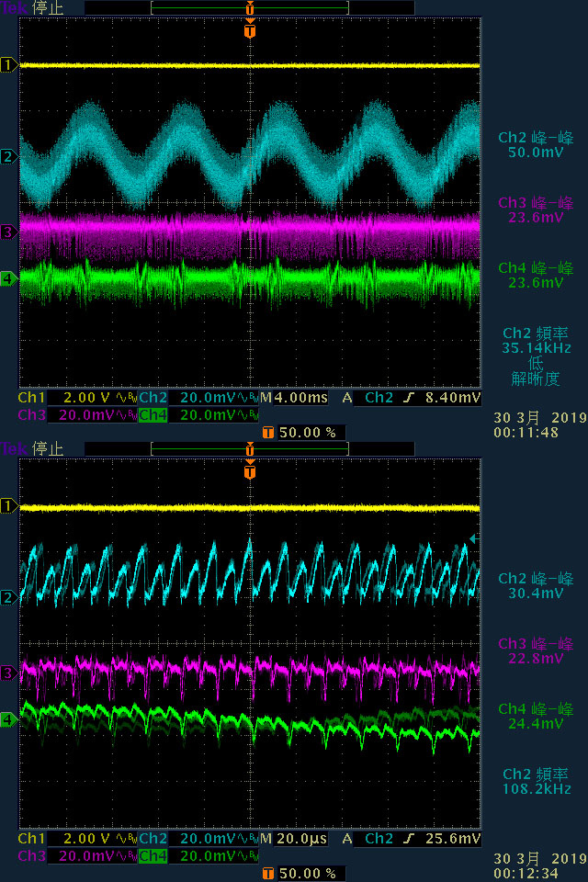Image resolution: width=588 pixels, height=882 pixels.
Task: Click the 30 3月 2019 date above 00:12:34
Action: point(540,859)
